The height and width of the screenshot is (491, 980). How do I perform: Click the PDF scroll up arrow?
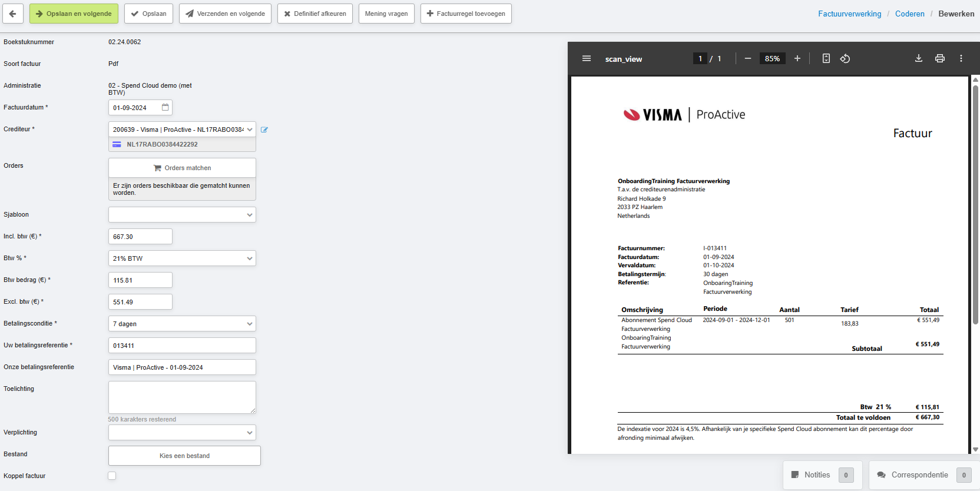[x=975, y=79]
